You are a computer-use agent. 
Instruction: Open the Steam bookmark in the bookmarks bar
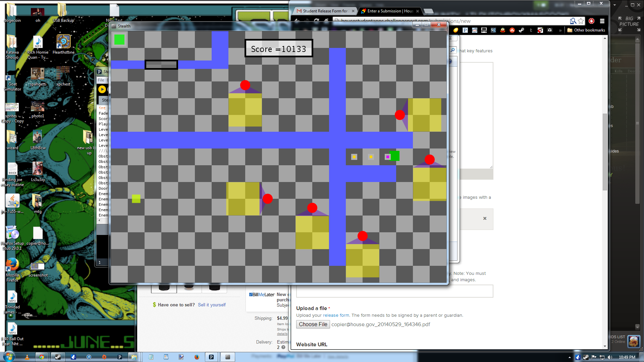click(x=522, y=30)
